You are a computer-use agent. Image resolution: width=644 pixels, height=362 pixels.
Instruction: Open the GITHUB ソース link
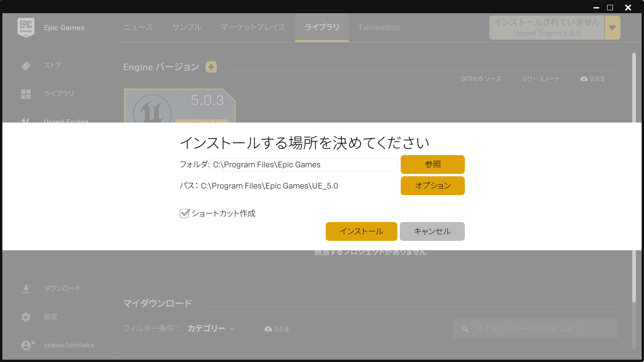481,79
